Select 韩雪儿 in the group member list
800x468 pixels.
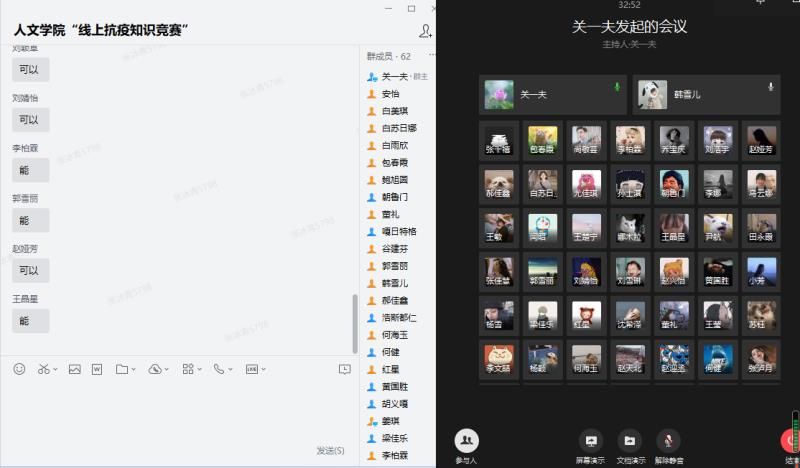click(x=395, y=283)
